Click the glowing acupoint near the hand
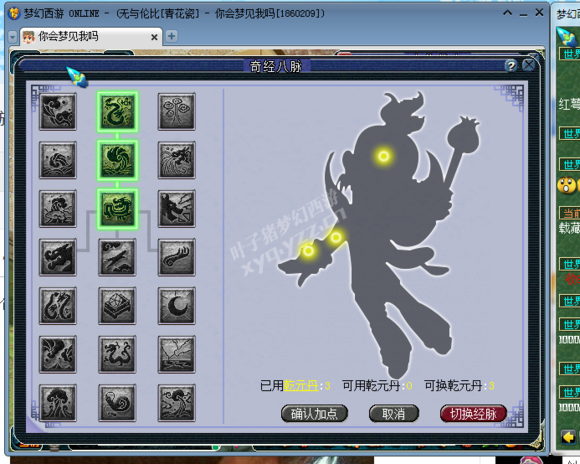Image resolution: width=580 pixels, height=464 pixels. point(308,251)
